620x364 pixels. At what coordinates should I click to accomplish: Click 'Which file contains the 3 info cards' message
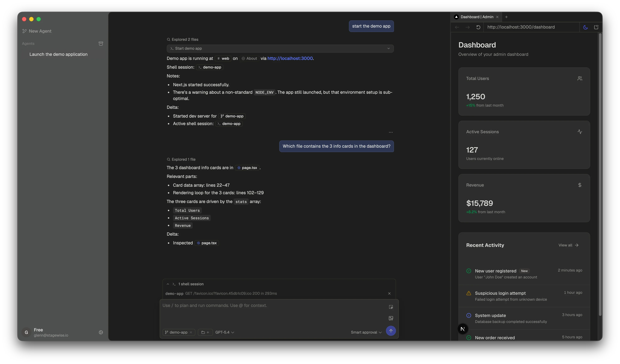pos(336,146)
